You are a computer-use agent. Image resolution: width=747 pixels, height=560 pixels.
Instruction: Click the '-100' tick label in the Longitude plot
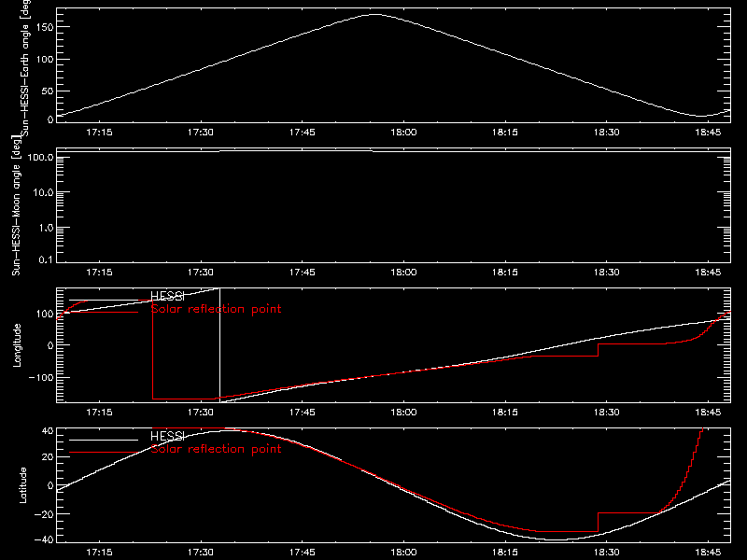pos(41,377)
